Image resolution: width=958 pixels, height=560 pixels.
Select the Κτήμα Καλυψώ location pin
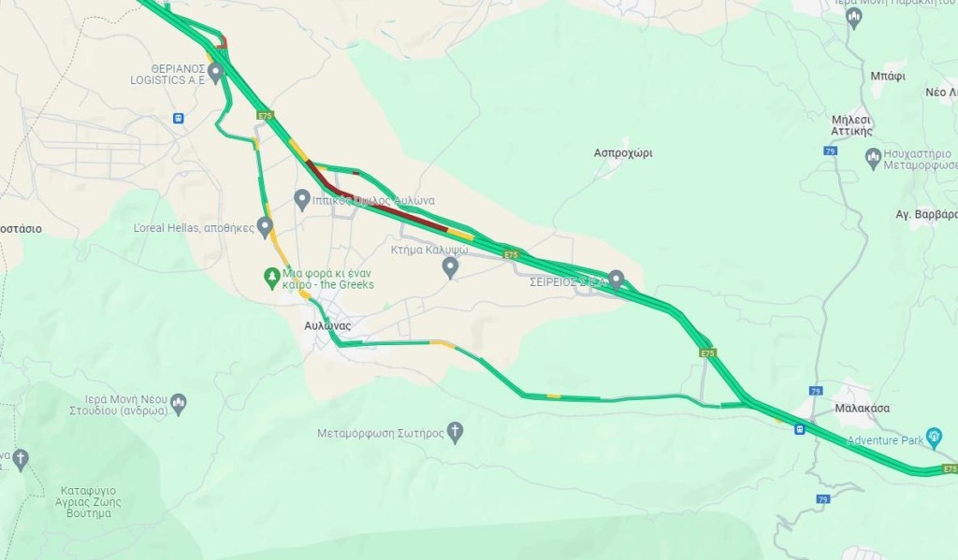450,266
